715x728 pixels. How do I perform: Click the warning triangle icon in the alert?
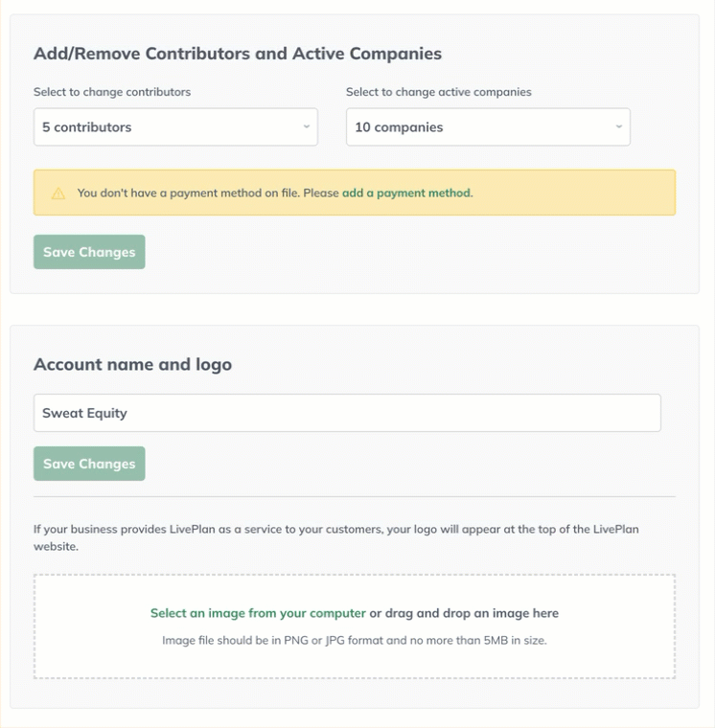pyautogui.click(x=58, y=193)
